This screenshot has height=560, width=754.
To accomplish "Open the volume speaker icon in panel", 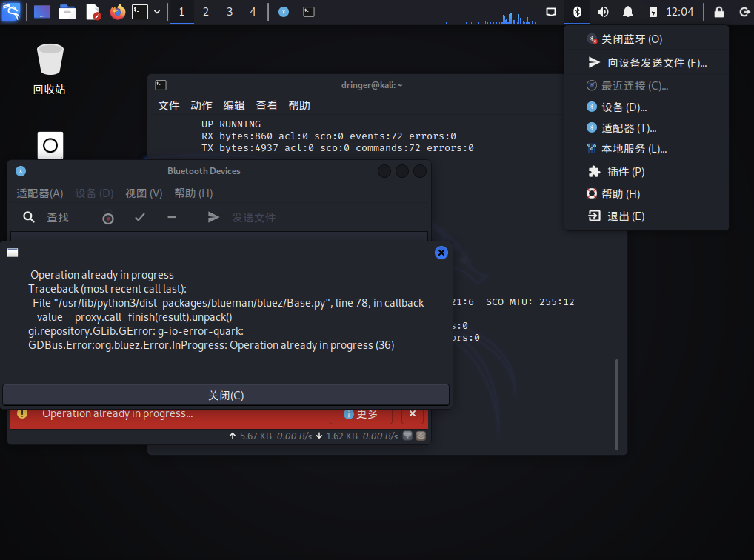I will (x=603, y=12).
